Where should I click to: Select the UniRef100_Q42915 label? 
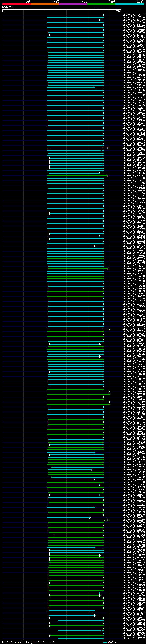(x=134, y=568)
